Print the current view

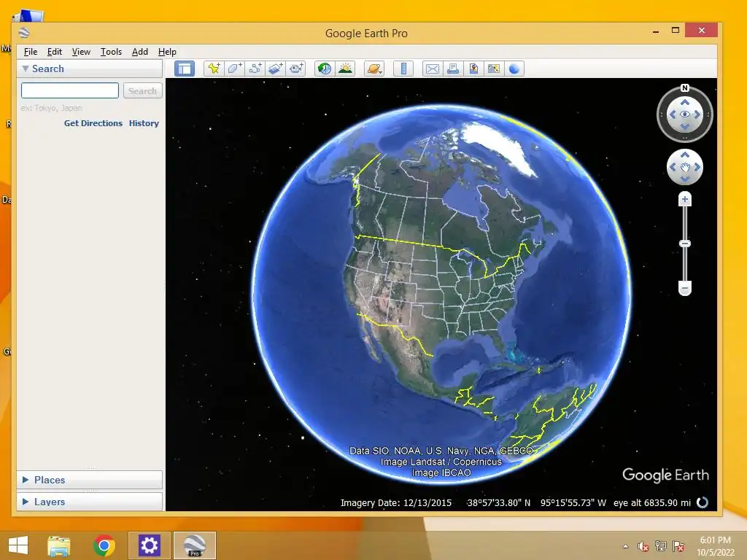pyautogui.click(x=452, y=69)
